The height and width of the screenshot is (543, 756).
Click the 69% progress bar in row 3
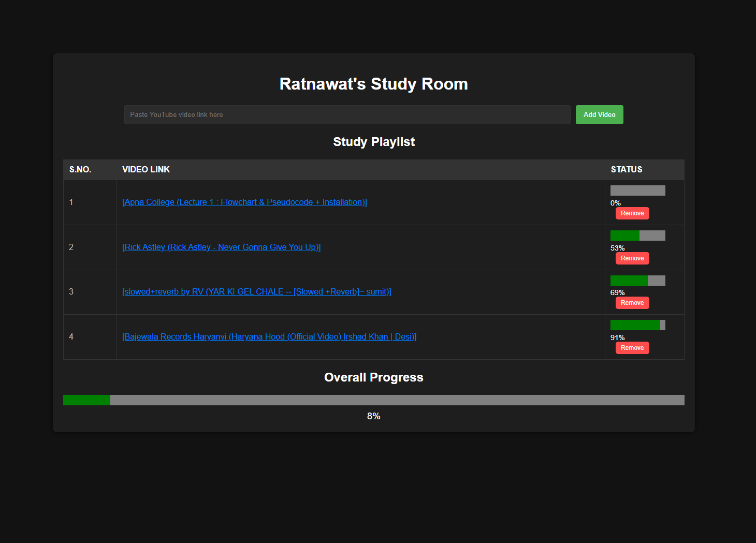[x=637, y=281]
